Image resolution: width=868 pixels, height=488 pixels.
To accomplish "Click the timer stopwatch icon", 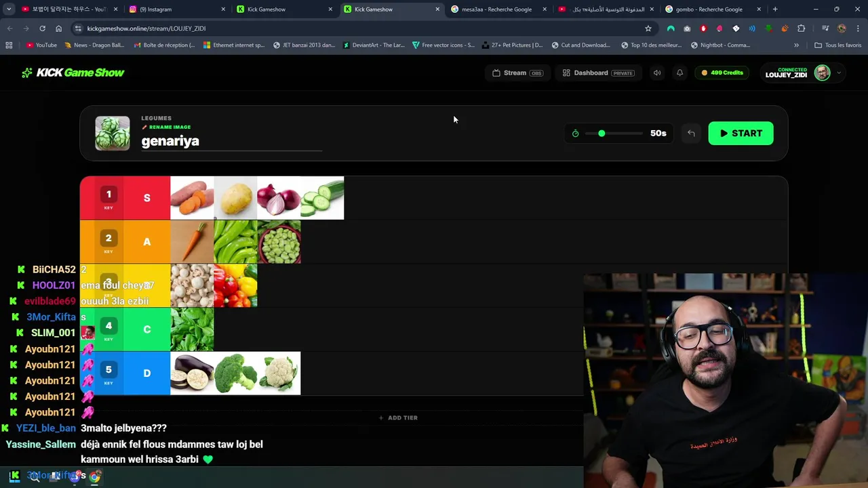I will pyautogui.click(x=575, y=134).
